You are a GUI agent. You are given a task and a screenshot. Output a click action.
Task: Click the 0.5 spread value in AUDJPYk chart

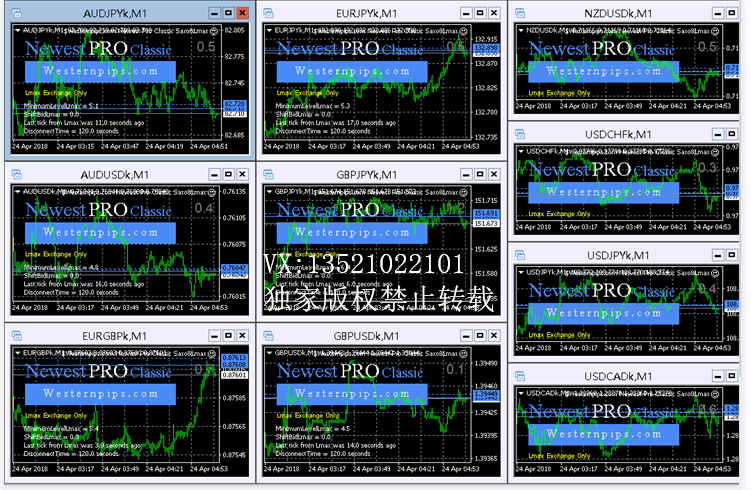click(x=206, y=47)
